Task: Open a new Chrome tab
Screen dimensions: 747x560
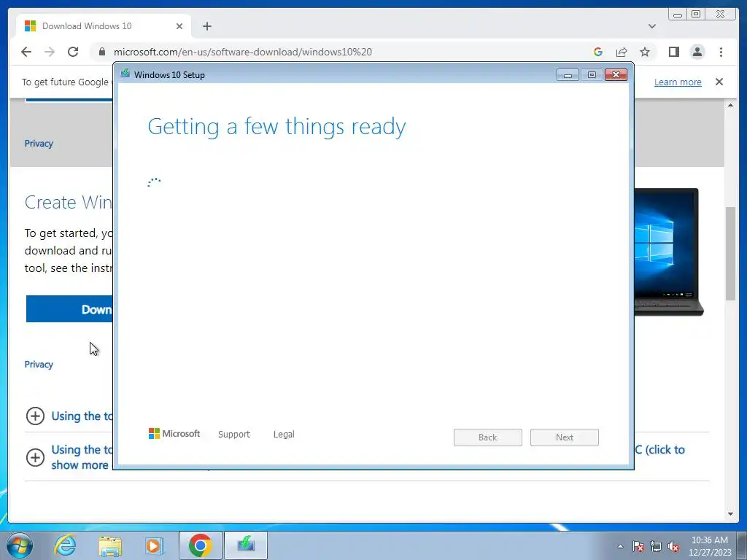Action: click(206, 26)
